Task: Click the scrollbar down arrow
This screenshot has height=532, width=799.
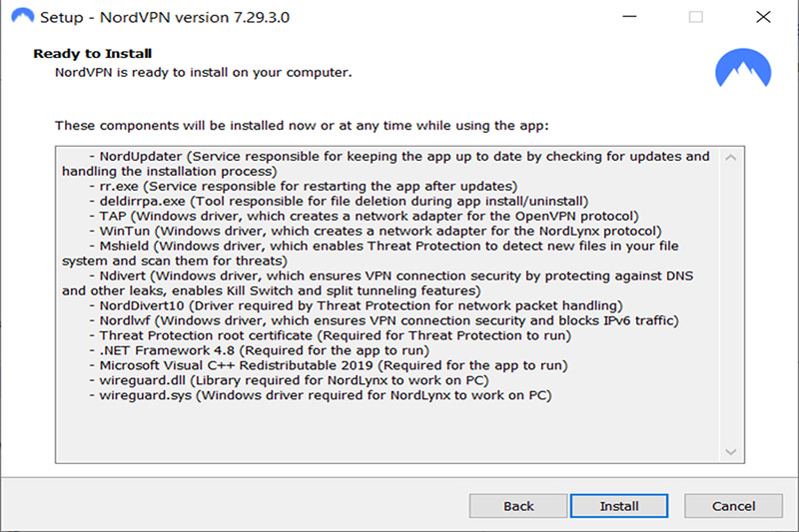Action: [731, 451]
